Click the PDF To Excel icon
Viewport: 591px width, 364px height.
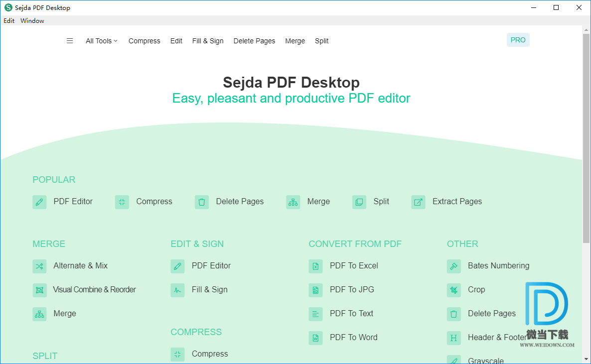pos(315,266)
